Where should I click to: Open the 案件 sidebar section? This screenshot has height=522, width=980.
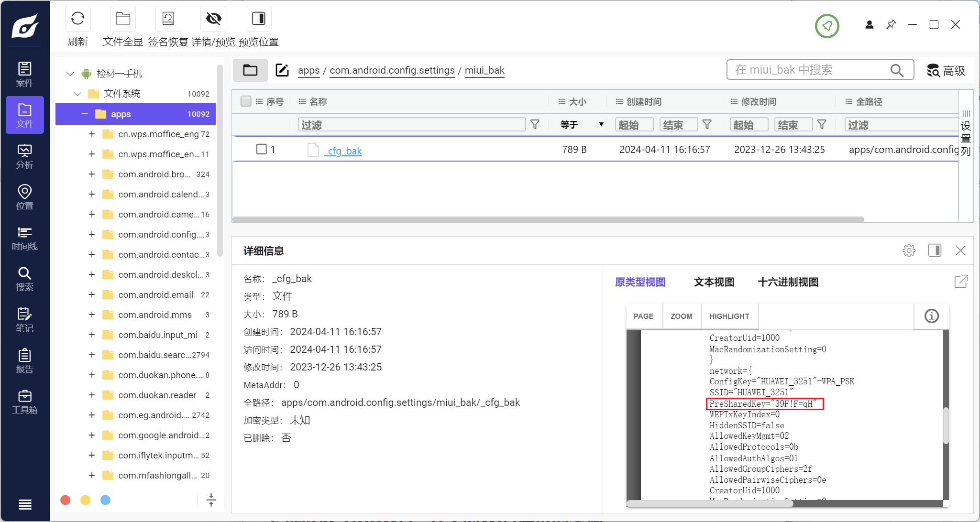tap(25, 74)
